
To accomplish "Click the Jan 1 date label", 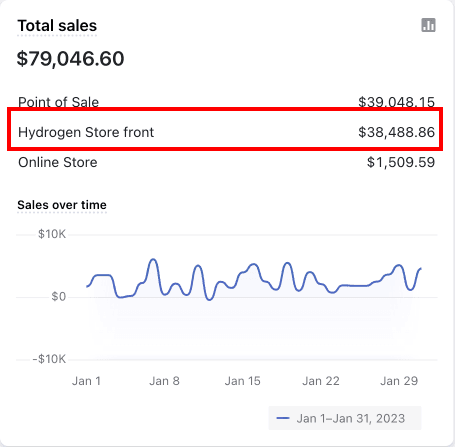I will (86, 381).
